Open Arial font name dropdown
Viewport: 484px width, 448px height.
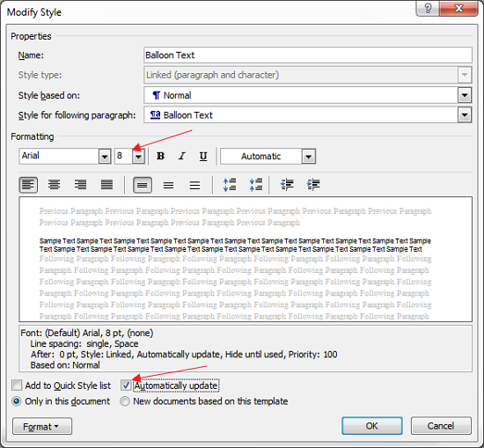(x=105, y=157)
